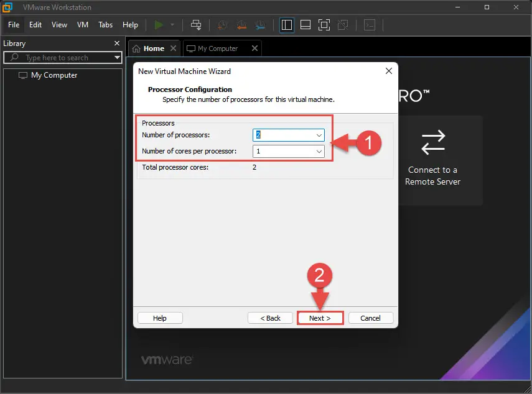Open the Tabs menu
This screenshot has width=532, height=394.
(106, 25)
